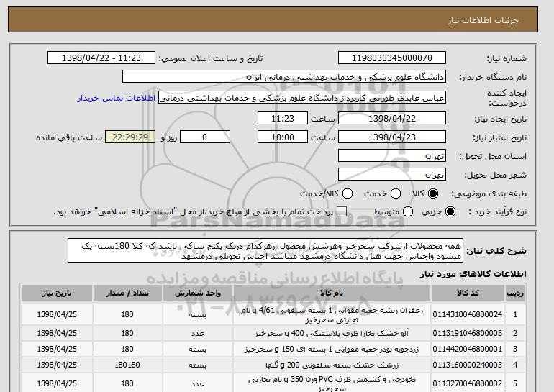Click the نخودچی و کشمش item name cell

tap(332, 383)
